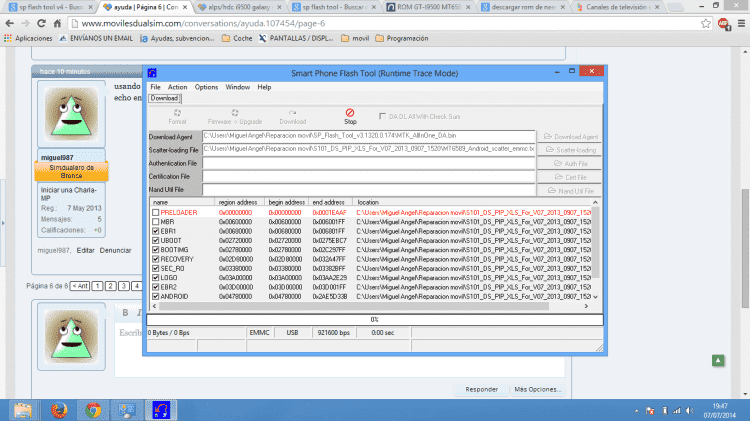Open the Action menu
Image resolution: width=750 pixels, height=421 pixels.
177,87
